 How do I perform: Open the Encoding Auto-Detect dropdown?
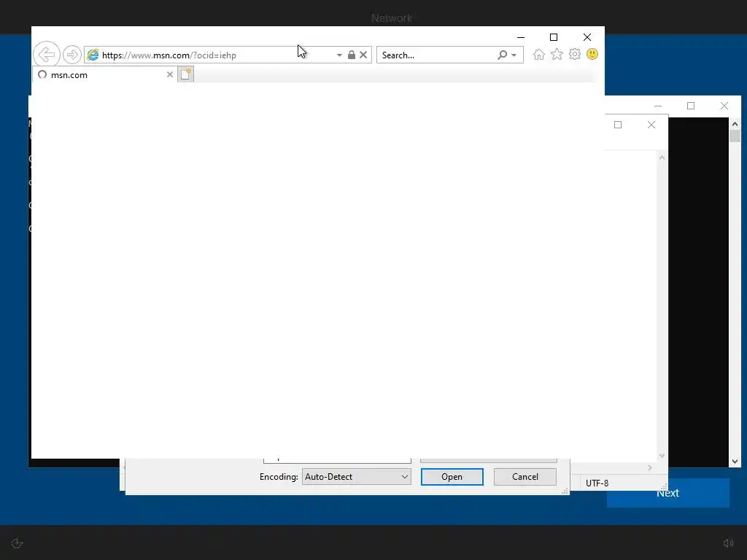(x=356, y=477)
